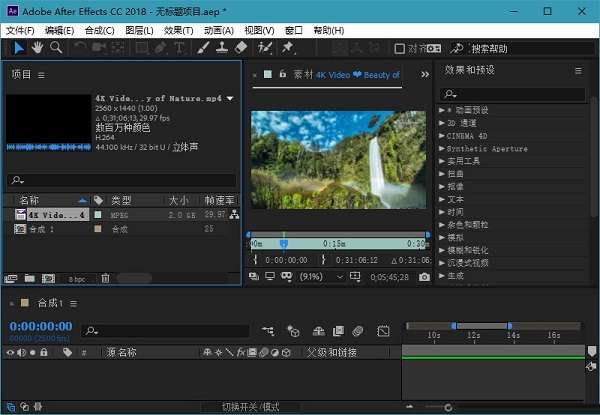The width and height of the screenshot is (600, 415).
Task: Select the Puppet Pin tool
Action: (x=288, y=47)
